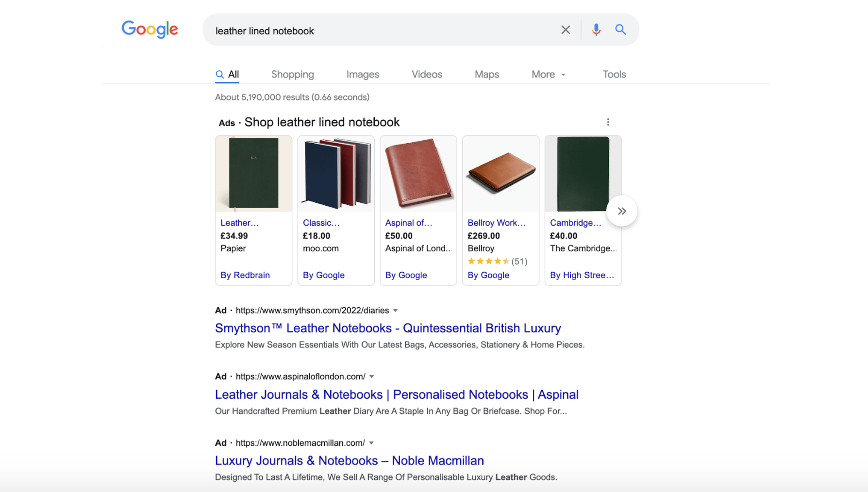Switch to the Shopping tab
This screenshot has width=868, height=492.
coord(293,74)
